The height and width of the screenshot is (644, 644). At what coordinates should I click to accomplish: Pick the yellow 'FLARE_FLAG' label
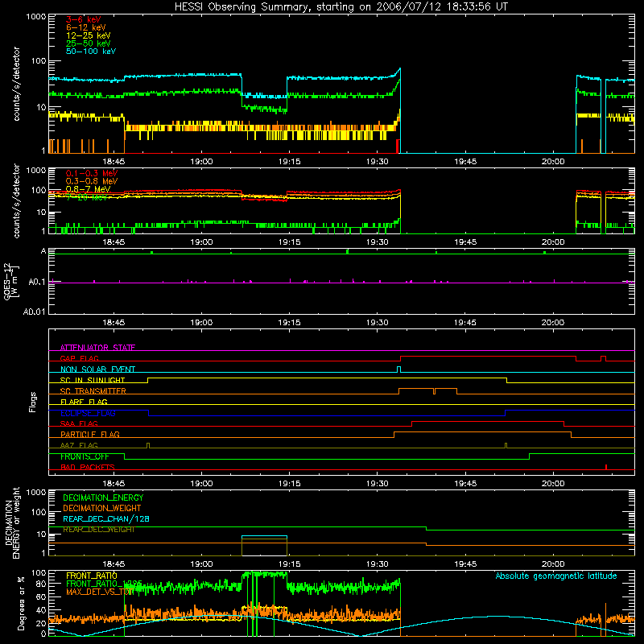pyautogui.click(x=84, y=402)
